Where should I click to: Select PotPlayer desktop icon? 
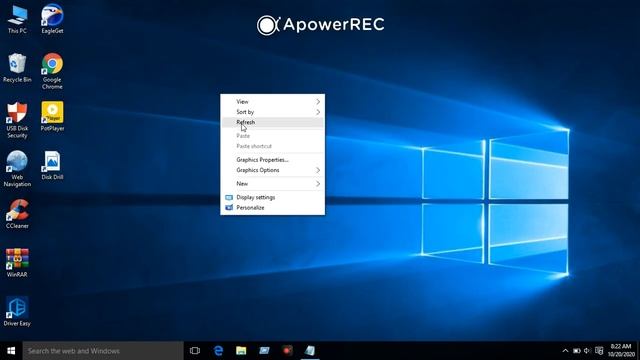(x=52, y=116)
